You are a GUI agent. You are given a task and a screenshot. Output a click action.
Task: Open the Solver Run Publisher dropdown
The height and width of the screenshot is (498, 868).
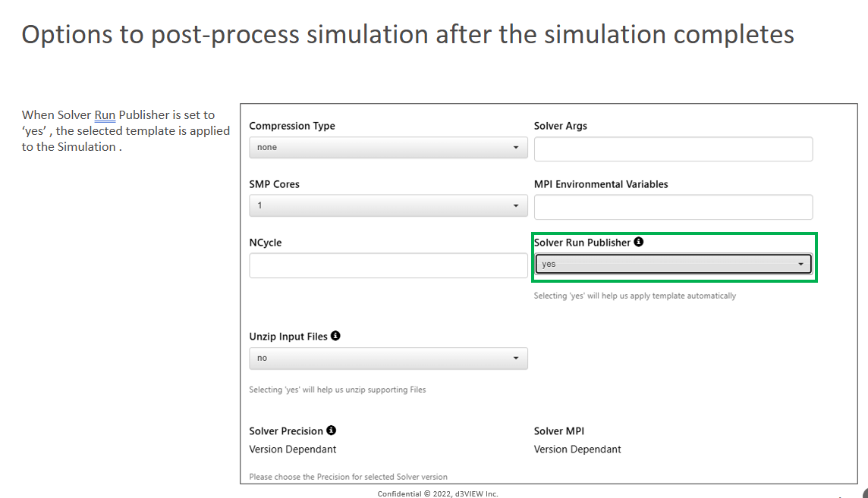tap(673, 264)
